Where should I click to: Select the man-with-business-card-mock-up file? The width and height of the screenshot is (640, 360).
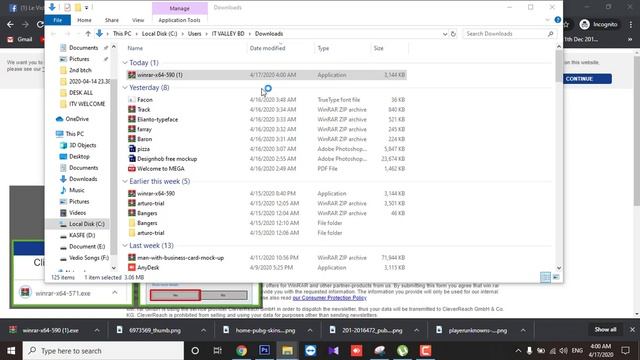tap(180, 258)
